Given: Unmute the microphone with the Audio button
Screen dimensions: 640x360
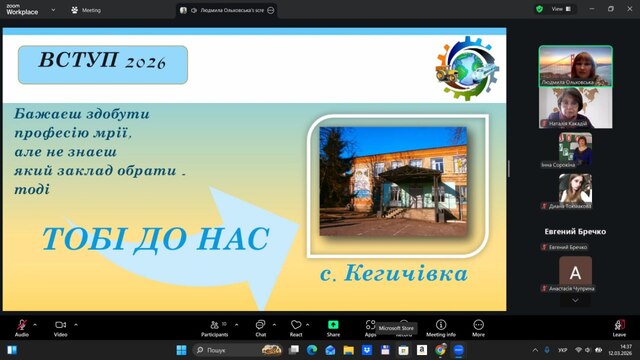Looking at the screenshot, I should coord(22,328).
